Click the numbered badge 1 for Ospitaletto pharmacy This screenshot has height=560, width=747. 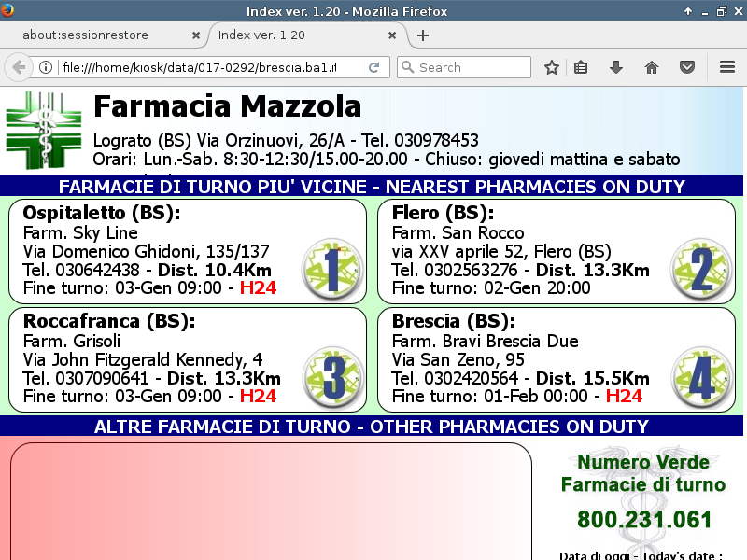tap(332, 268)
